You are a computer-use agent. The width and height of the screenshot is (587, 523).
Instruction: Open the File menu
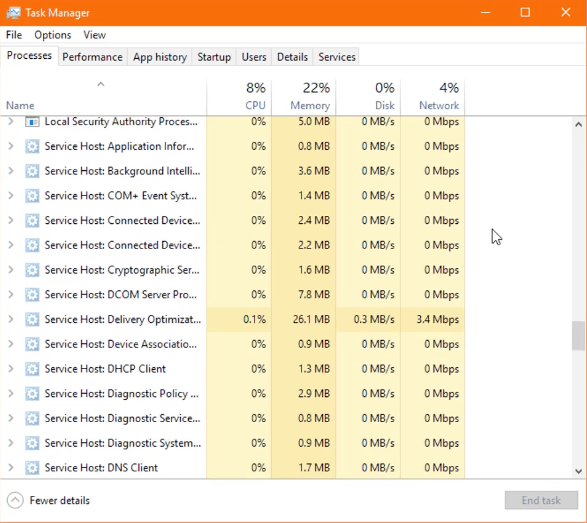point(14,35)
